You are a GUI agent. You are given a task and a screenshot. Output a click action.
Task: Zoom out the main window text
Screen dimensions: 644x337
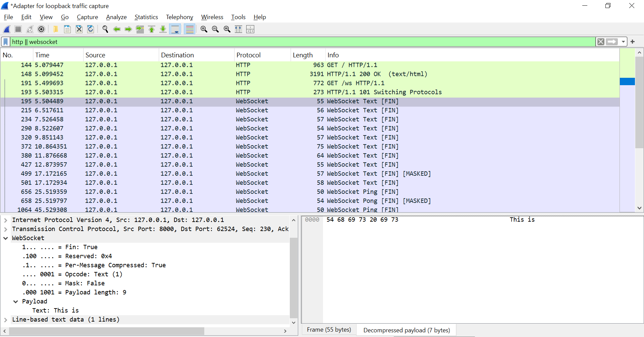(x=215, y=29)
